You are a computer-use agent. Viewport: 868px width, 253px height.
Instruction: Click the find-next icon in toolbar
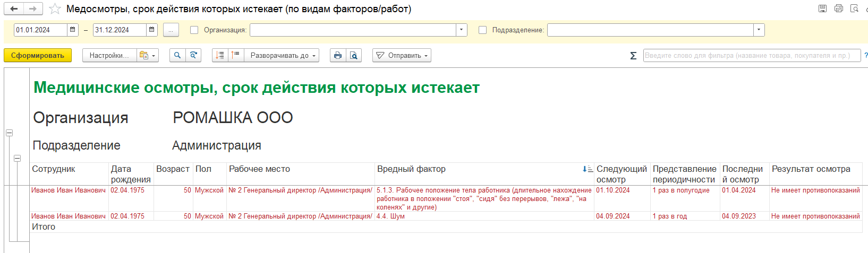(x=193, y=55)
